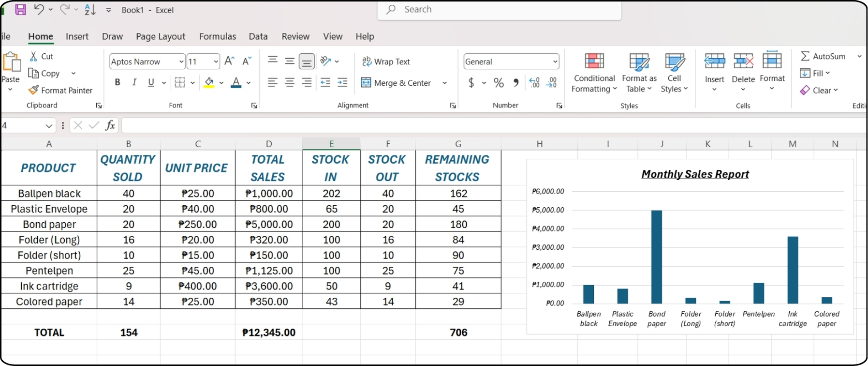Click Format as Table button

click(639, 73)
